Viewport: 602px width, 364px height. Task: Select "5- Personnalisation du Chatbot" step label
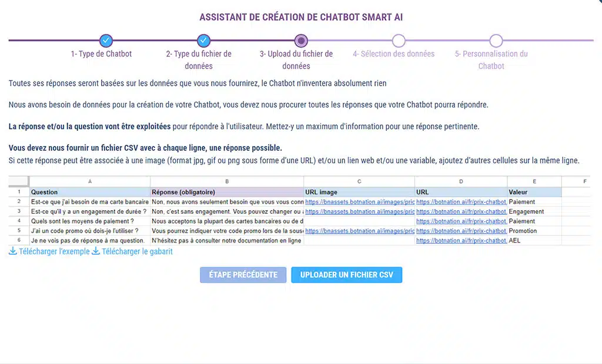(x=491, y=60)
